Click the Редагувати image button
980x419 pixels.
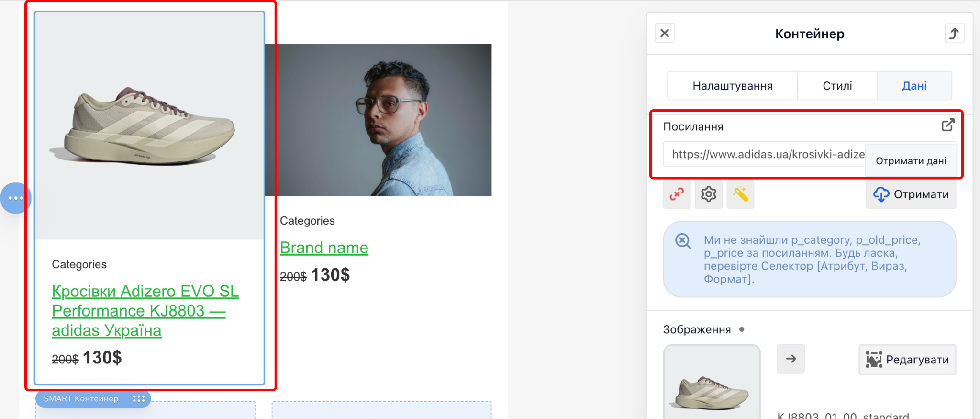click(907, 360)
